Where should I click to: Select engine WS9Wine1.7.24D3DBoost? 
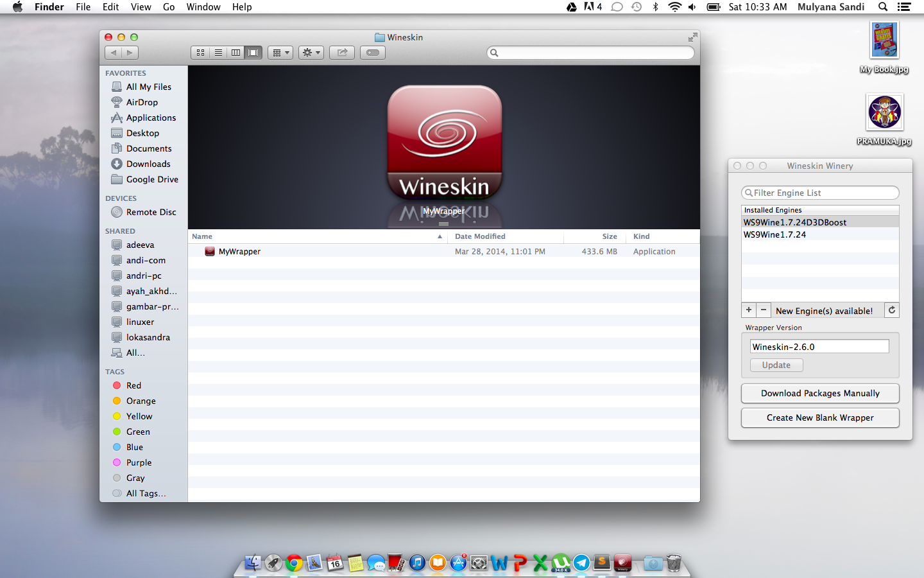coord(820,222)
